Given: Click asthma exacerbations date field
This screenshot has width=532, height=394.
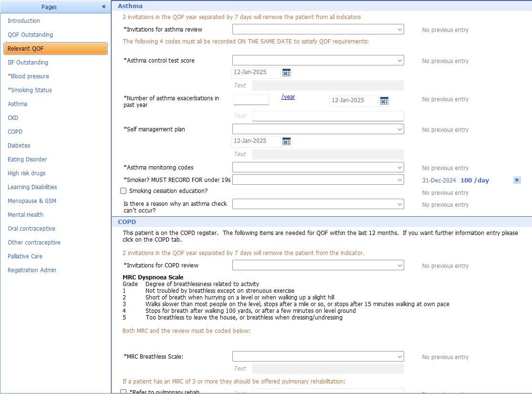Looking at the screenshot, I should (x=354, y=101).
